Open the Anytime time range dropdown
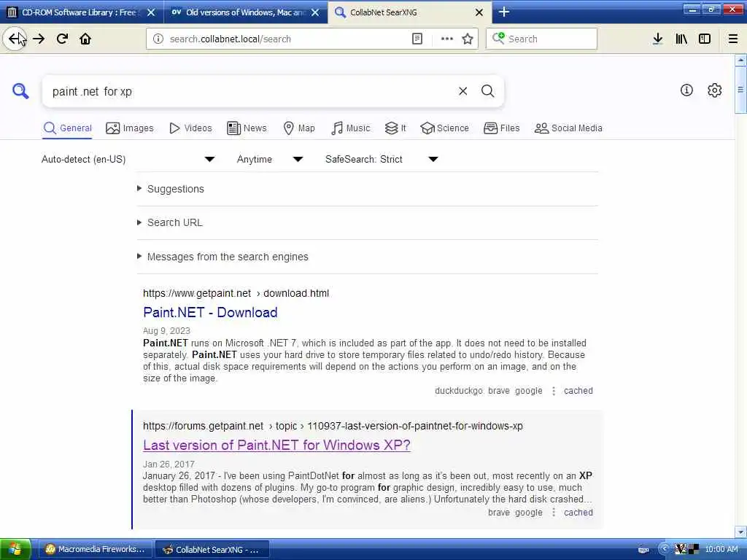Viewport: 747px width, 560px height. 270,159
